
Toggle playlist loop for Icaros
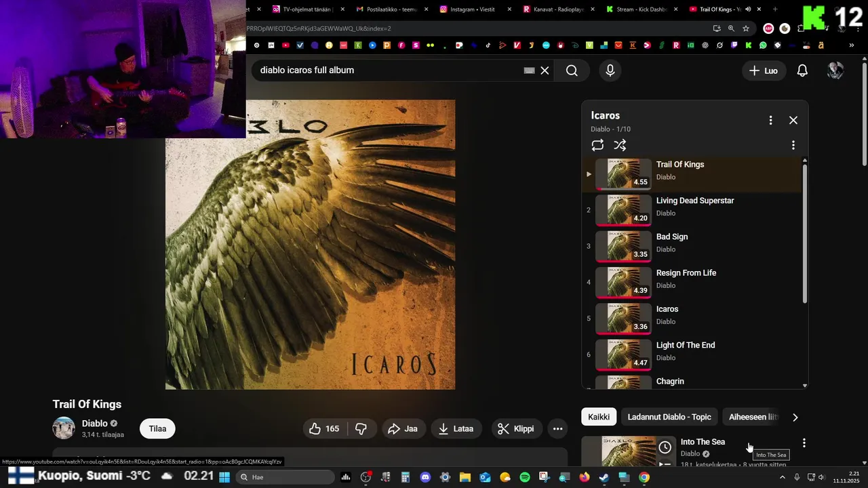click(x=597, y=145)
